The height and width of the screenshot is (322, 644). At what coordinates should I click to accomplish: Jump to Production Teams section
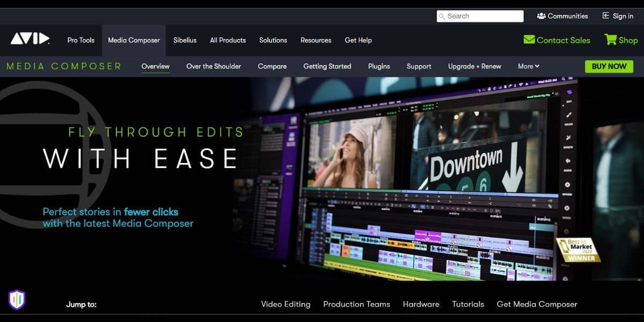point(356,304)
